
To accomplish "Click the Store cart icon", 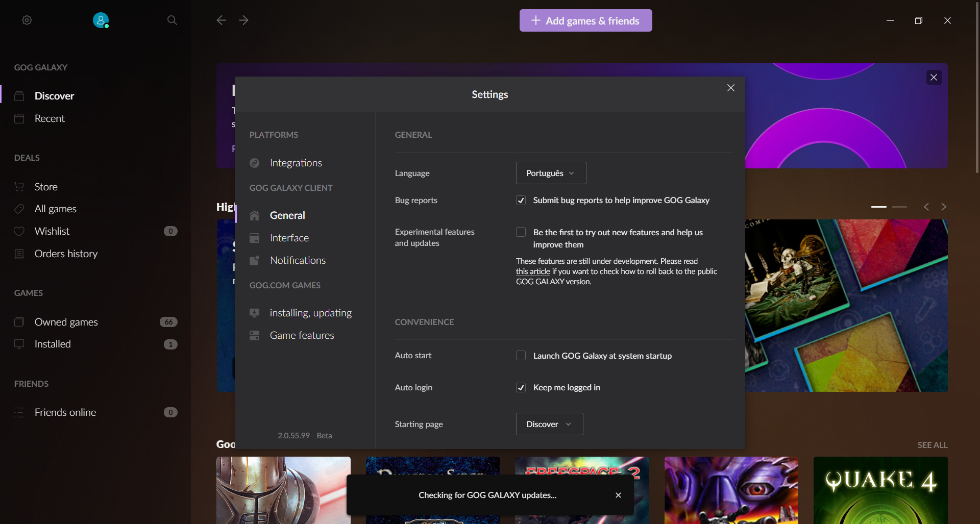I will (x=19, y=187).
